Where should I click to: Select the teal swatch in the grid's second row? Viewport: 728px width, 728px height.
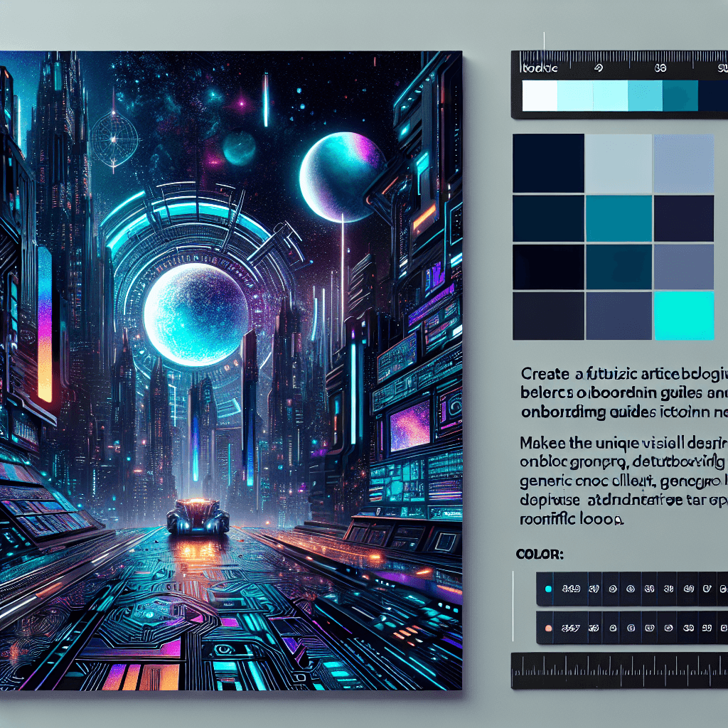(618, 218)
